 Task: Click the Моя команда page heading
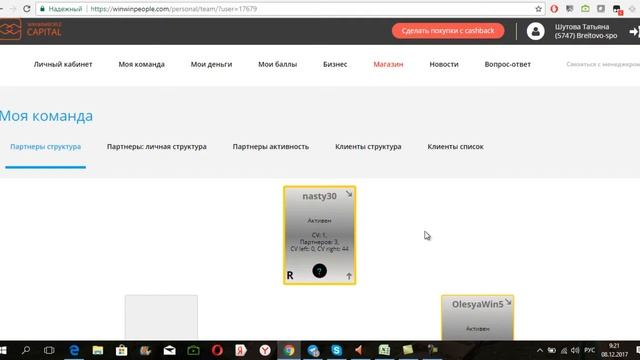click(46, 116)
